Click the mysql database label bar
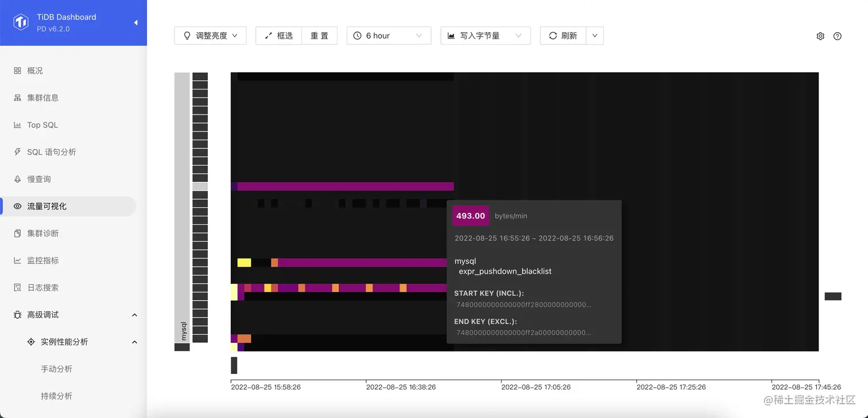 pos(182,207)
